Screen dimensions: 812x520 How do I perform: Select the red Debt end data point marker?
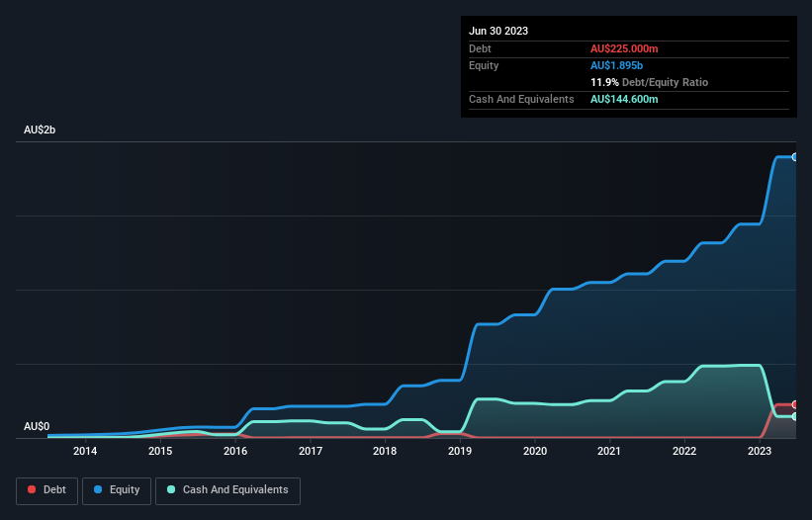(x=795, y=404)
